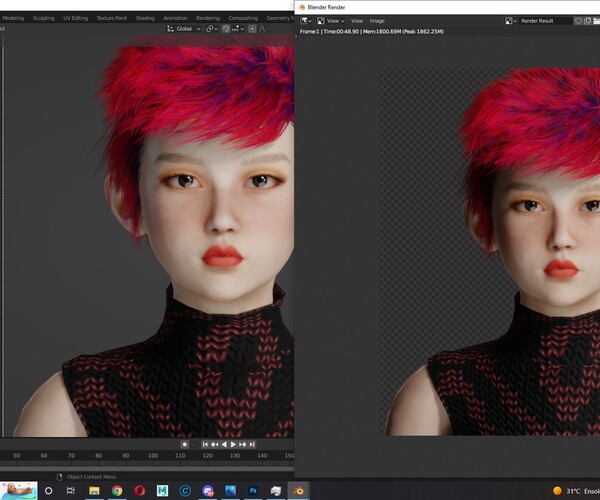The image size is (600, 500).
Task: Toggle proportional editing
Action: pos(252,29)
